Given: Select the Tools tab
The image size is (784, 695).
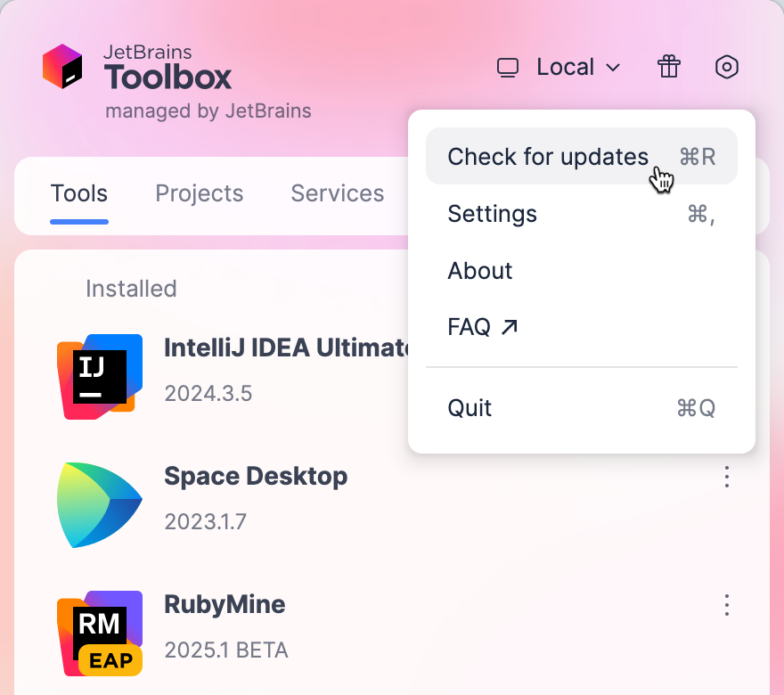Looking at the screenshot, I should pyautogui.click(x=78, y=193).
